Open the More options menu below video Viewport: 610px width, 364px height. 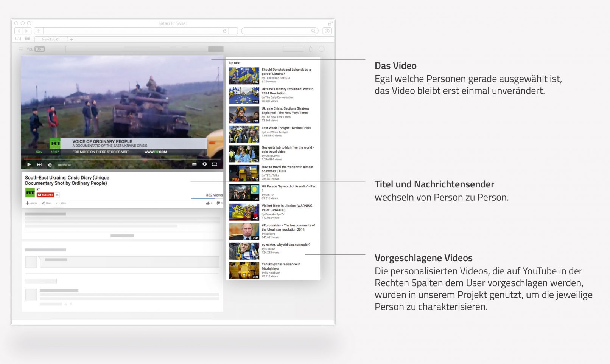click(x=61, y=203)
